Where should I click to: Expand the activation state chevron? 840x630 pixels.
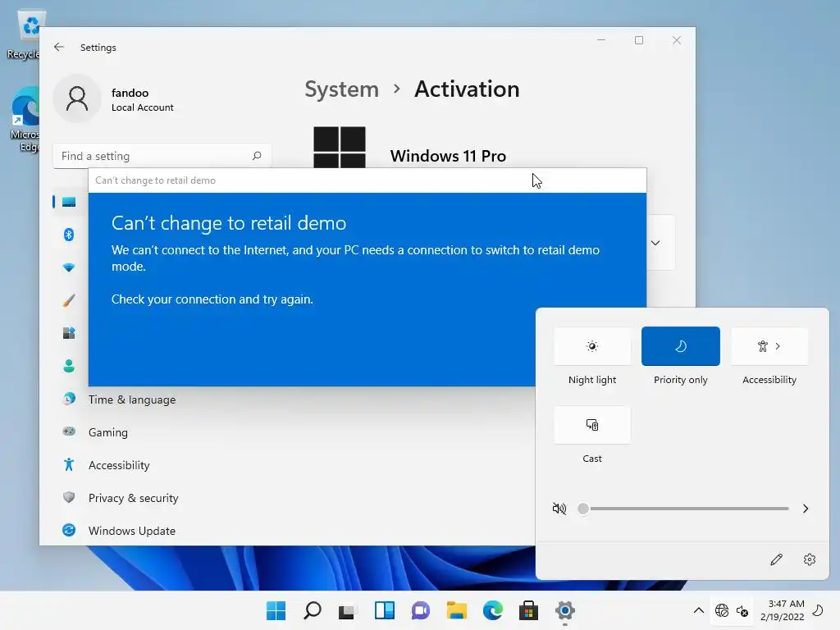[x=655, y=243]
